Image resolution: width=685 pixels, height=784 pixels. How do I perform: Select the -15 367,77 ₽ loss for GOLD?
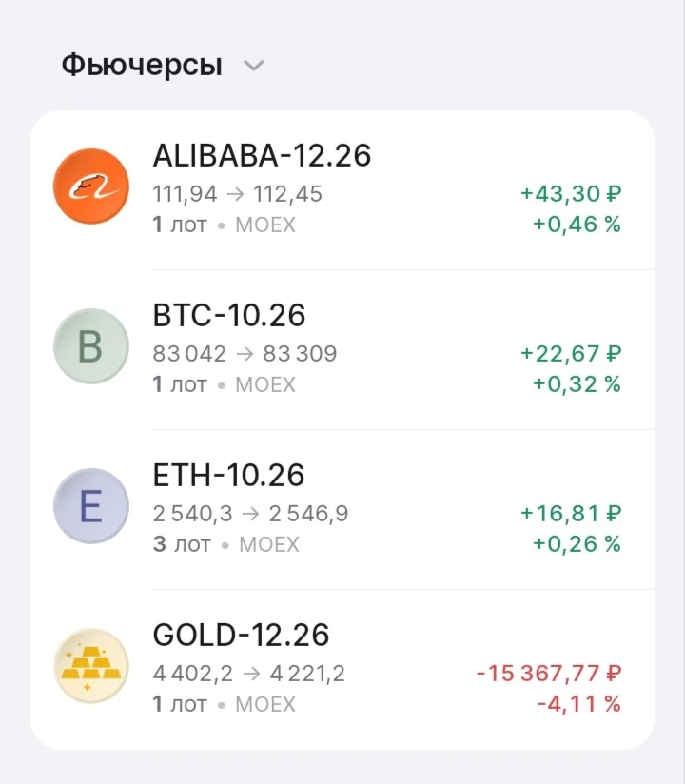click(549, 673)
